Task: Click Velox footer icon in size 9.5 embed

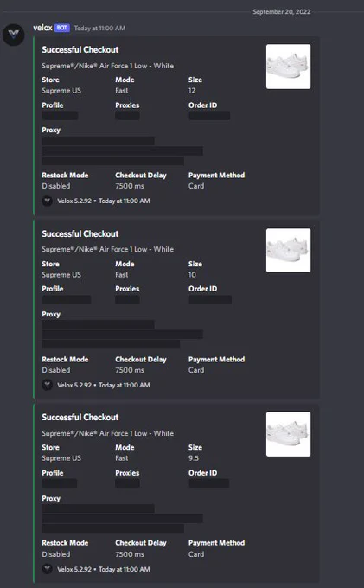Action: [x=47, y=569]
